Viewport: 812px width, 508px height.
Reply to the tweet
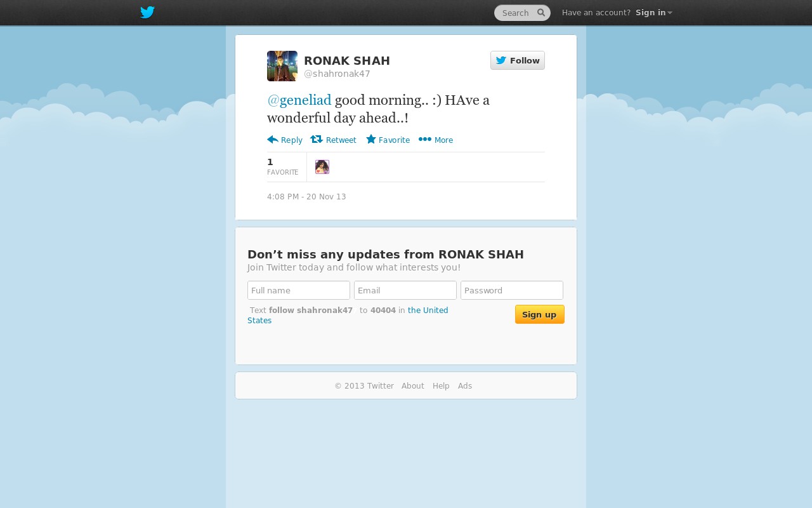coord(285,140)
